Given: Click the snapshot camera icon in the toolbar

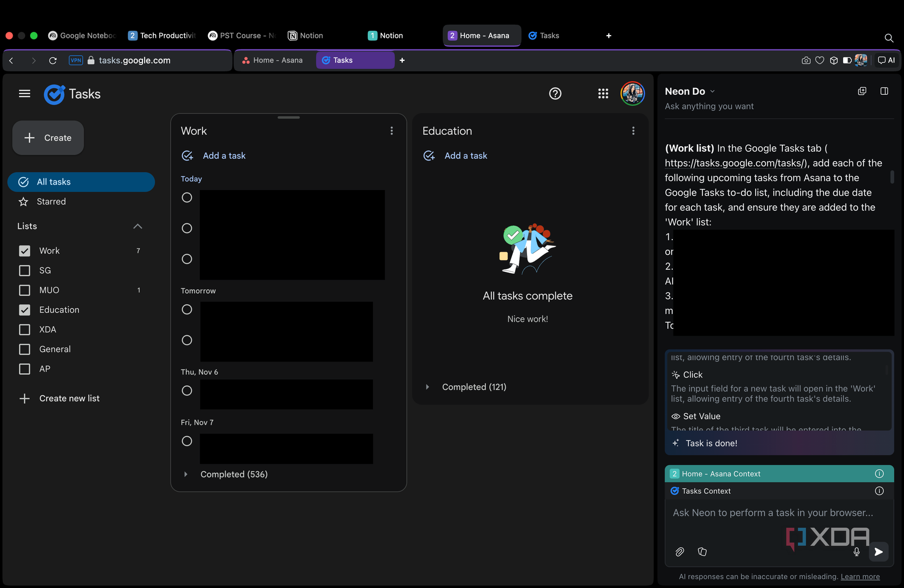Looking at the screenshot, I should click(806, 60).
